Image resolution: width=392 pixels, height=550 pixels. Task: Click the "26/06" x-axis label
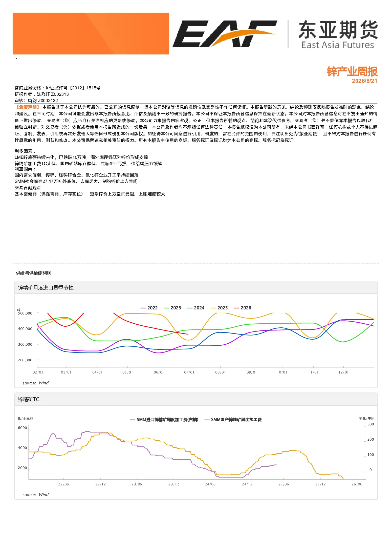tap(357, 484)
